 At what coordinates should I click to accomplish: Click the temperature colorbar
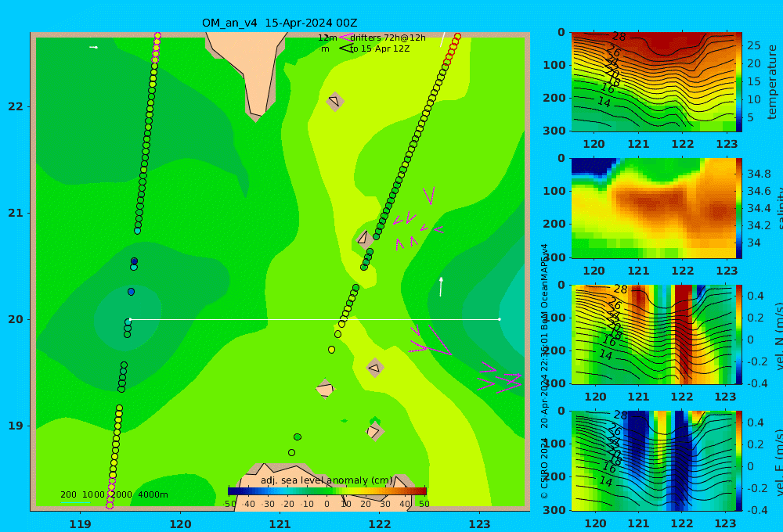[739, 82]
